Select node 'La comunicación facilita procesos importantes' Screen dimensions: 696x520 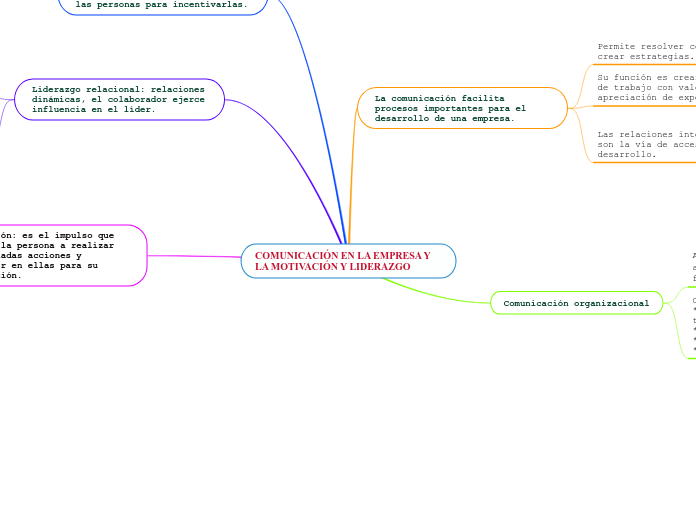click(462, 108)
